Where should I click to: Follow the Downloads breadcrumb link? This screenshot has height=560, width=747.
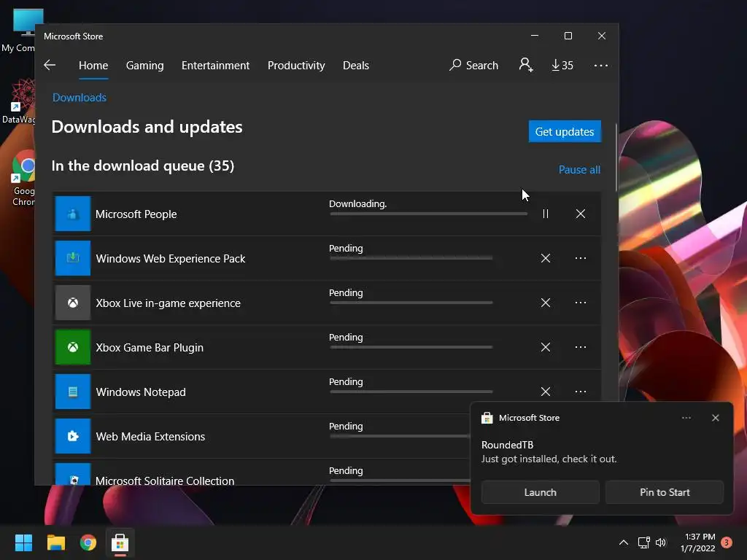tap(79, 98)
